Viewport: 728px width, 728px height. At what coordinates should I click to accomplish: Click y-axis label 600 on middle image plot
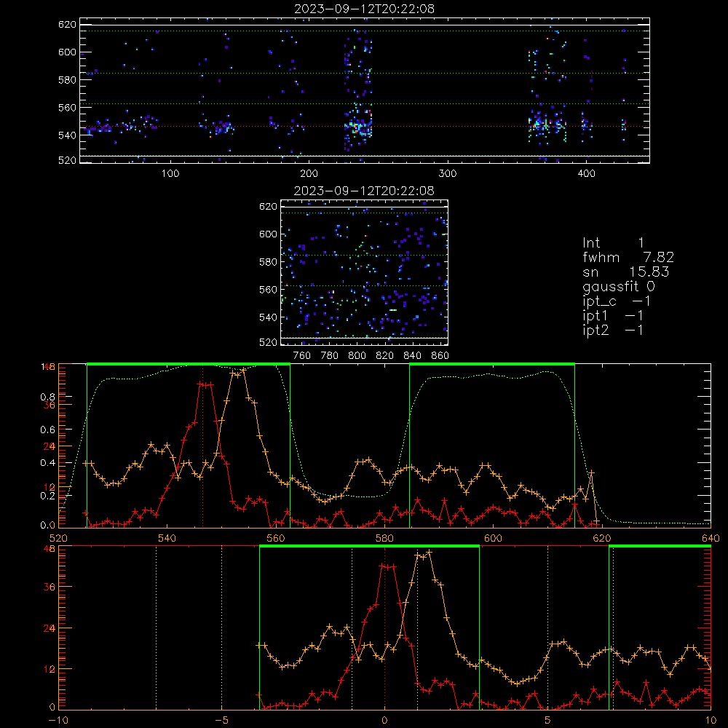click(x=268, y=234)
